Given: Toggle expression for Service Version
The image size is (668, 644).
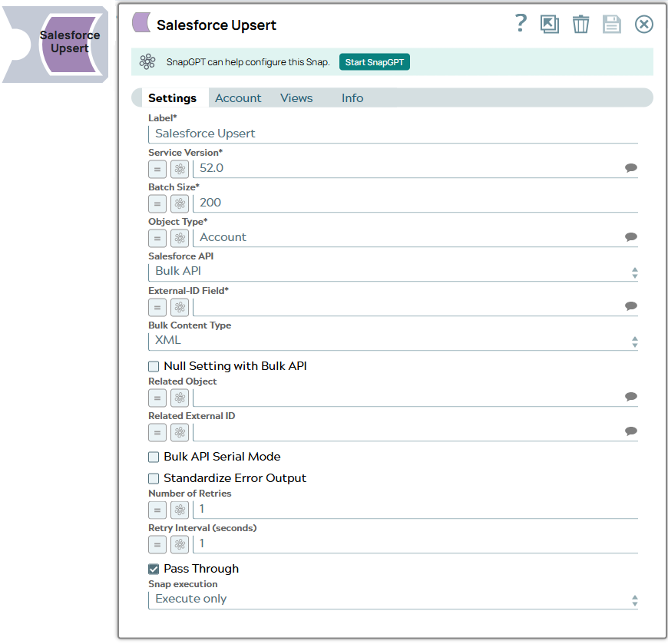Looking at the screenshot, I should (157, 169).
